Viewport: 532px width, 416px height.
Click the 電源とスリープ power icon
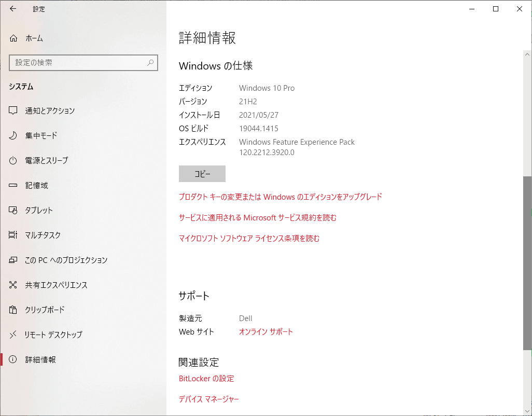(13, 160)
